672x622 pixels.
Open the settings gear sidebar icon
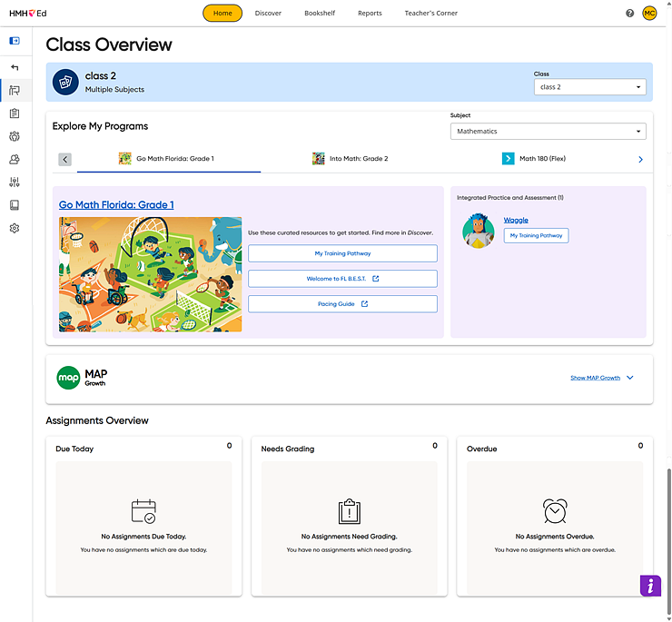coord(15,228)
